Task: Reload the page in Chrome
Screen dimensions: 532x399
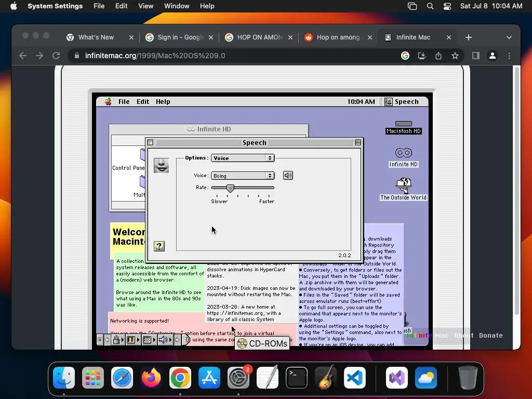Action: pos(56,56)
